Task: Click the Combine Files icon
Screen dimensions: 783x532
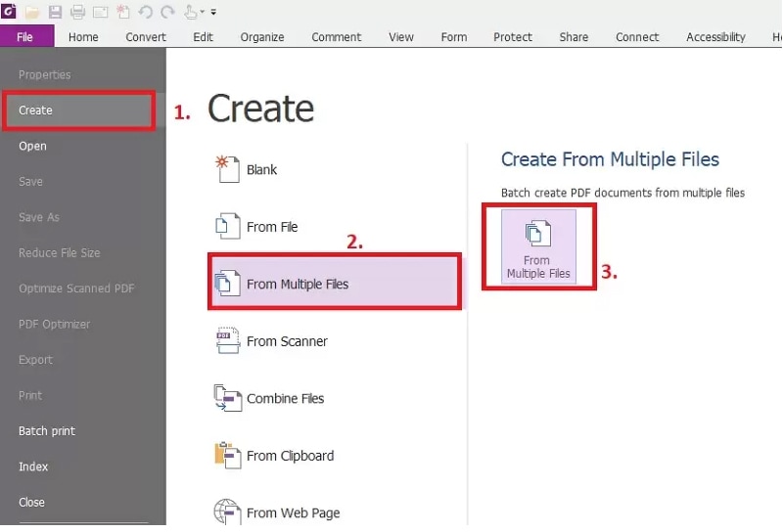Action: coord(228,398)
